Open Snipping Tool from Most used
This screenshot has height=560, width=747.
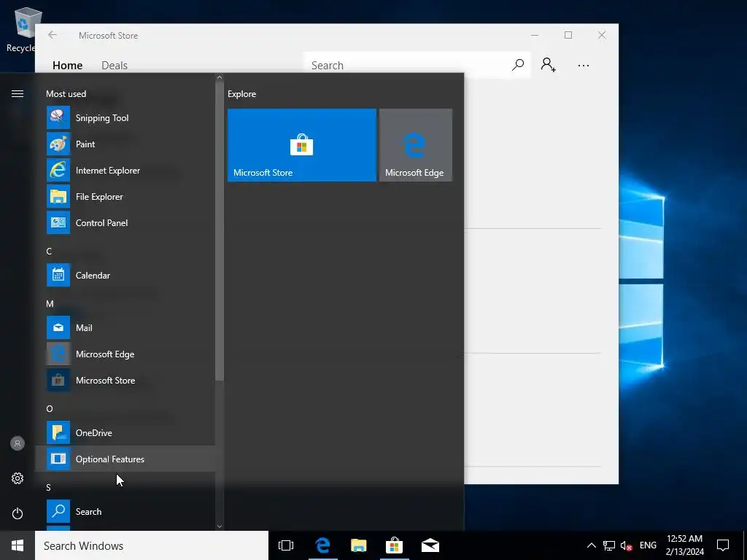(125, 117)
